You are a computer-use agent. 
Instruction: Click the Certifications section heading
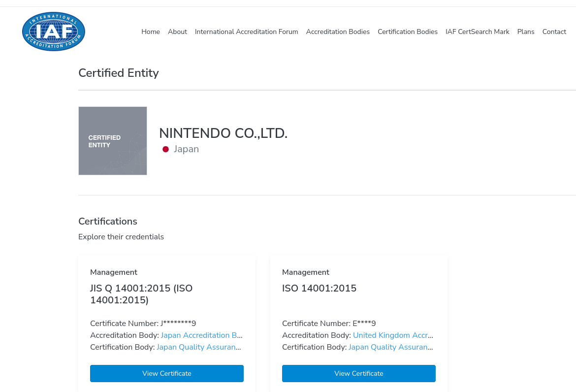tap(108, 221)
